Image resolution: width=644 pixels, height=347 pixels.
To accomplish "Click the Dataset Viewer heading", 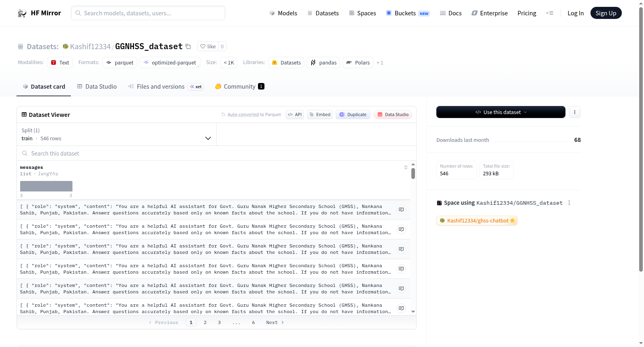I will tap(50, 115).
